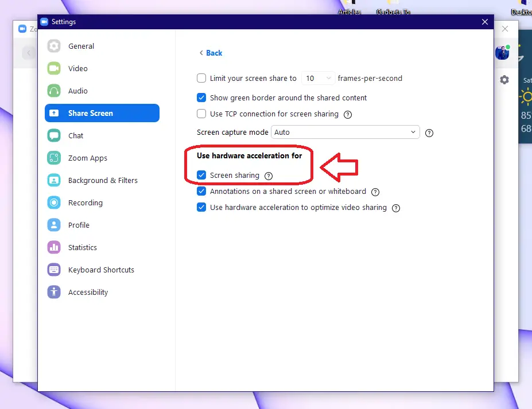Click the Recording circle icon

(54, 203)
